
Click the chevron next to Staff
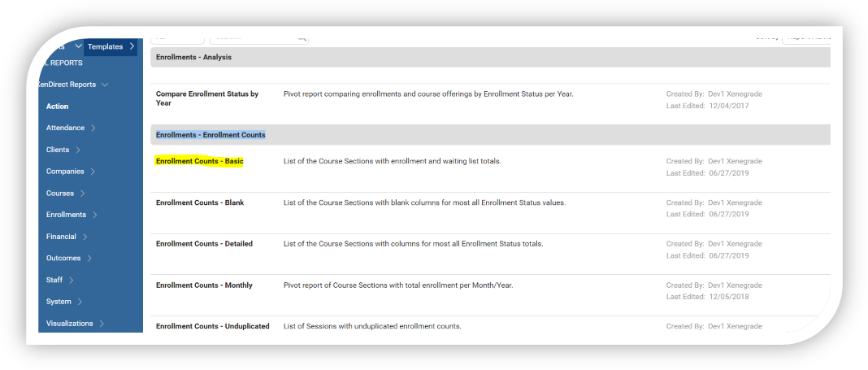pos(72,281)
